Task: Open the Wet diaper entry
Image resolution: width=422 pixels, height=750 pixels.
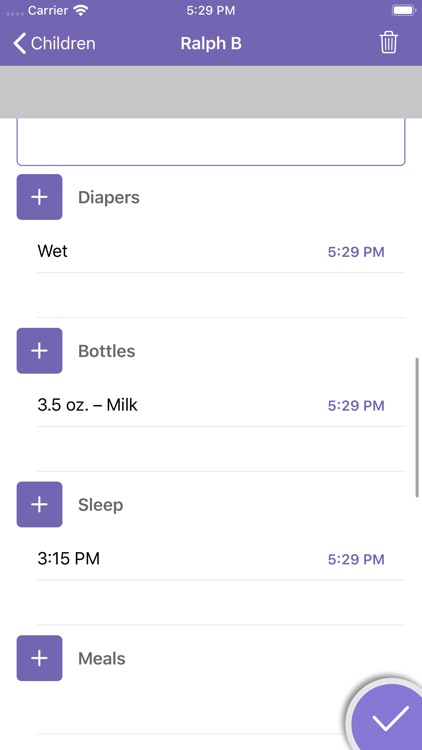Action: click(221, 251)
